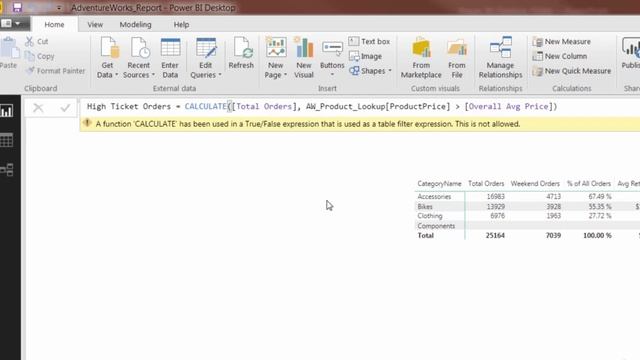Viewport: 640px width, 360px height.
Task: Switch to Relationships model view in sidebar
Action: coord(7,169)
